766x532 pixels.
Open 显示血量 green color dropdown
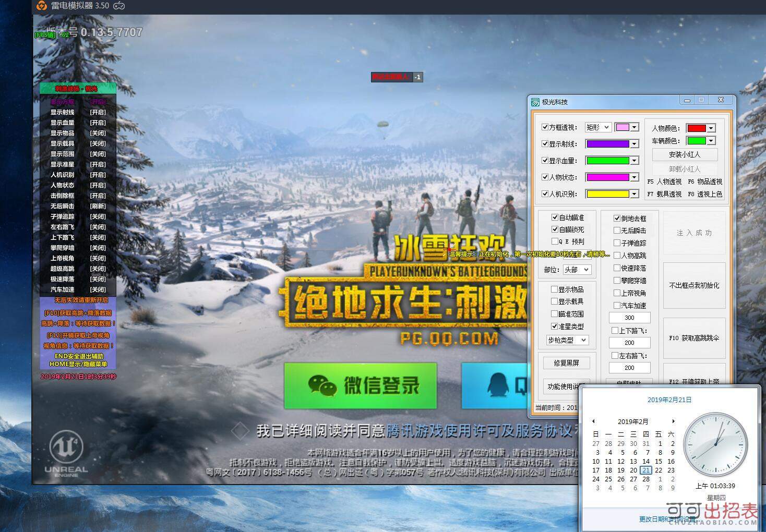pos(635,161)
